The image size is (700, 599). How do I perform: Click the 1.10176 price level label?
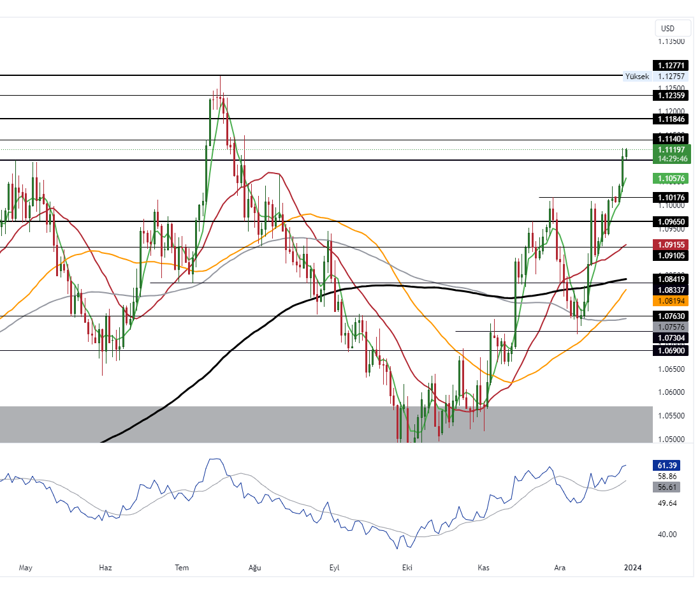tap(670, 198)
